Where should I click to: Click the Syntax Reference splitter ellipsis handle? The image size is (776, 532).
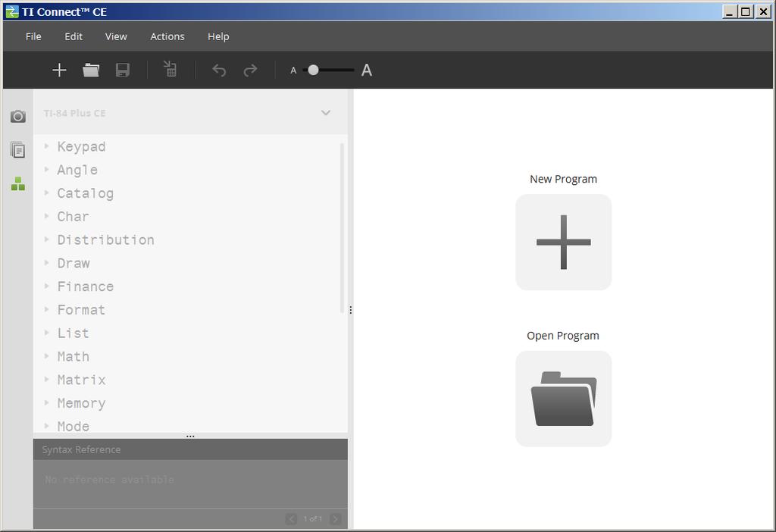[190, 436]
